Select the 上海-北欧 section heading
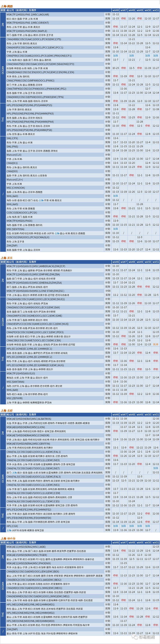 (7, 411)
